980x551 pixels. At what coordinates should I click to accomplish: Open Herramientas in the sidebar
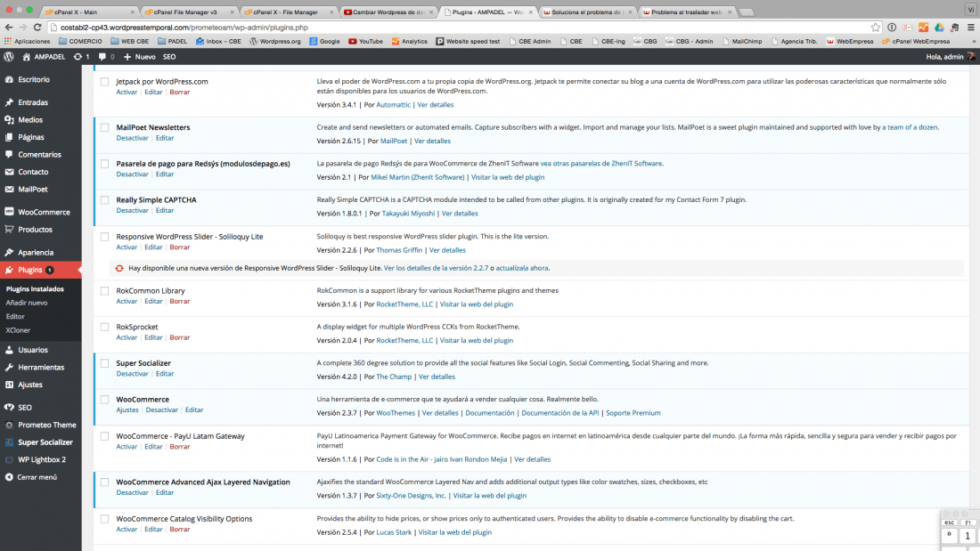coord(41,368)
